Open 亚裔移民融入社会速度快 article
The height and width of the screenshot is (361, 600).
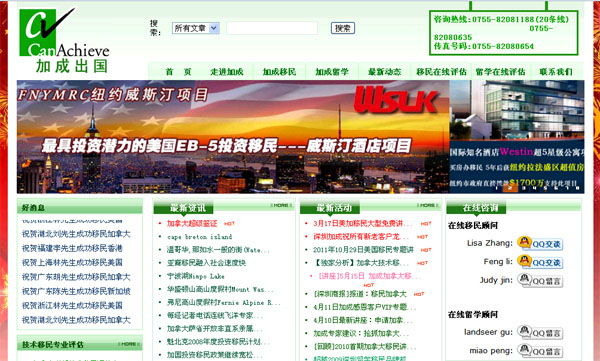pos(206,263)
